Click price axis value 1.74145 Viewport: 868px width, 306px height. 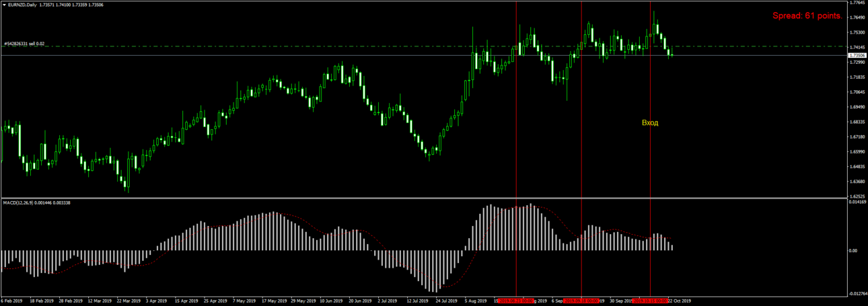[857, 47]
